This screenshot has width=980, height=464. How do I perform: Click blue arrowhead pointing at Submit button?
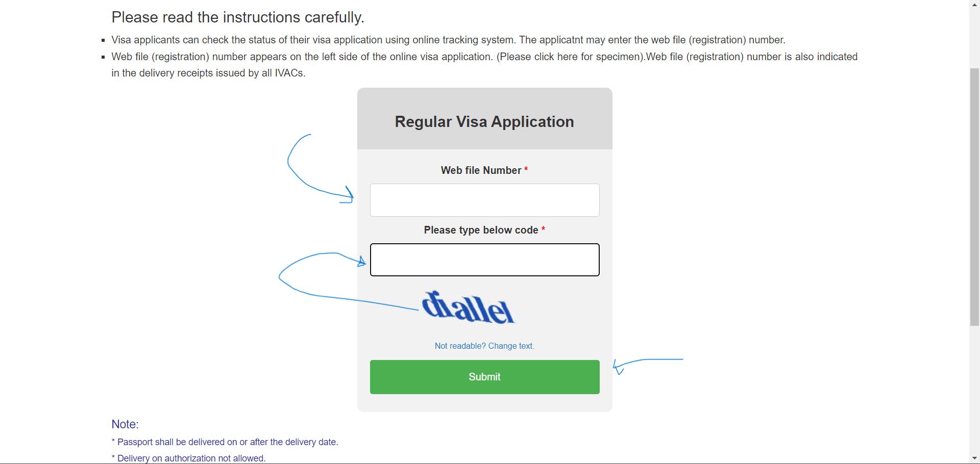click(618, 367)
